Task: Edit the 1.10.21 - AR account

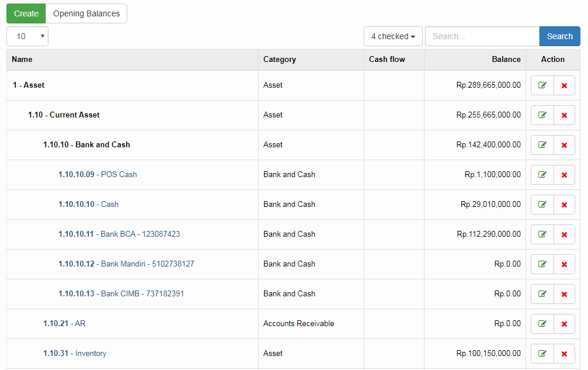Action: point(542,324)
